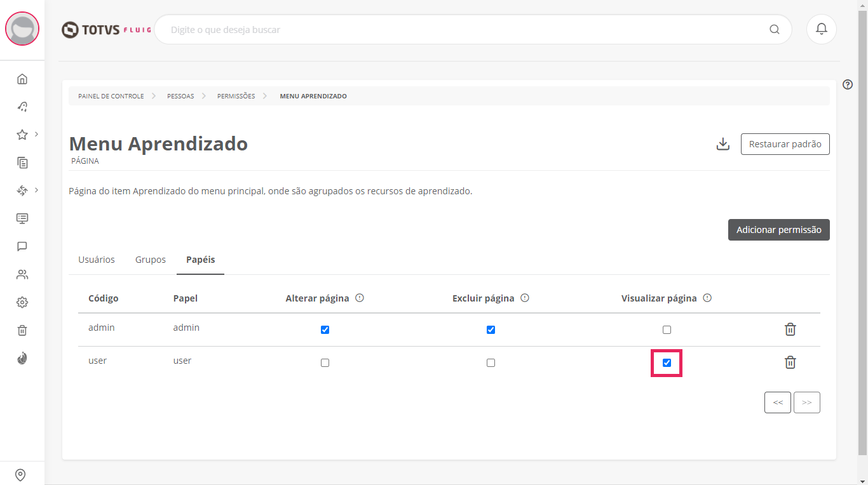Open the people icon in the sidebar
This screenshot has width=868, height=485.
[22, 274]
